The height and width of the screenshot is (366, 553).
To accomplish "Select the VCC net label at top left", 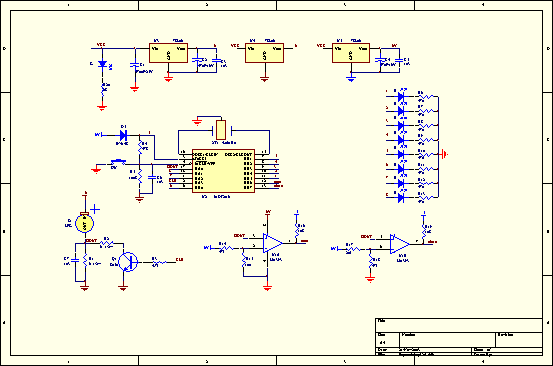I will (x=101, y=45).
